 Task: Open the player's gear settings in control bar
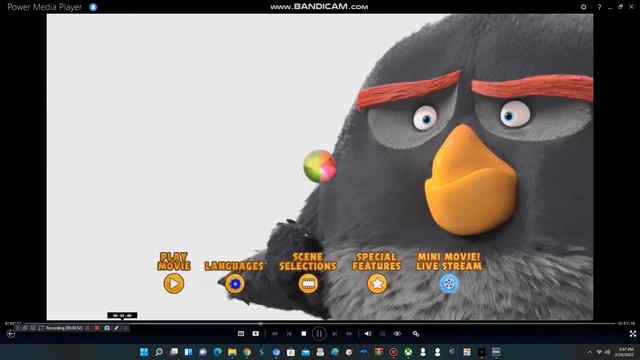coord(416,334)
